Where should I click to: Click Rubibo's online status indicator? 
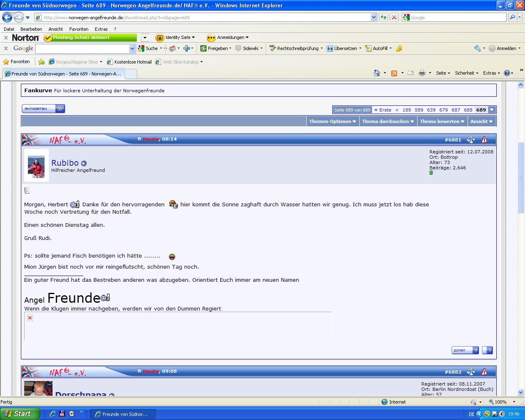pos(84,164)
